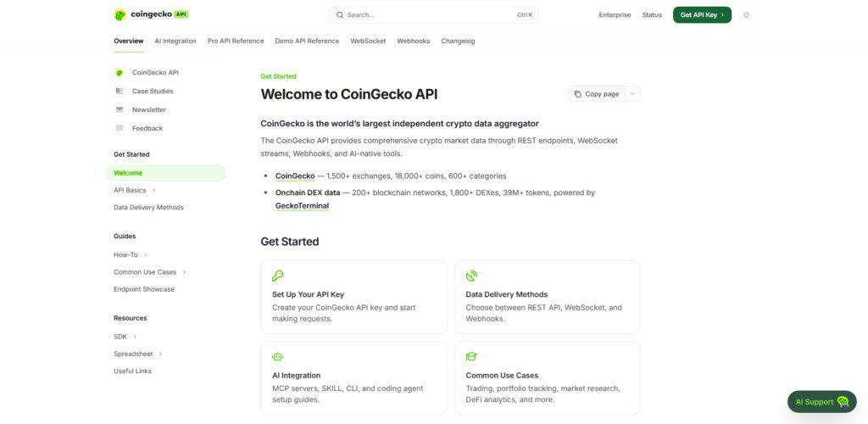View the Changelog tab
Image resolution: width=868 pixels, height=424 pixels.
[x=458, y=41]
